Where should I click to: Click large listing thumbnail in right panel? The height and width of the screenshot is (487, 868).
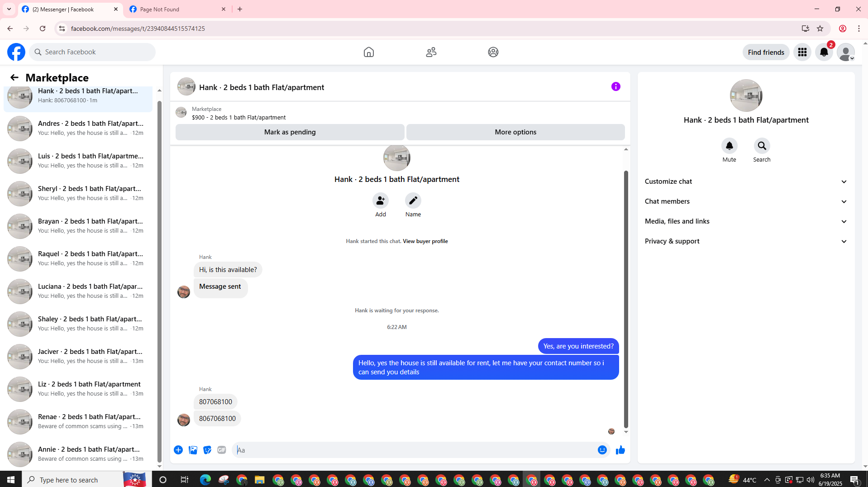[746, 95]
